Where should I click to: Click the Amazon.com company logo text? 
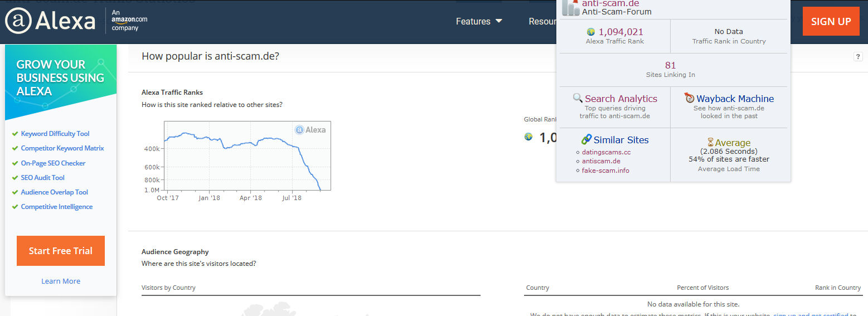[129, 20]
